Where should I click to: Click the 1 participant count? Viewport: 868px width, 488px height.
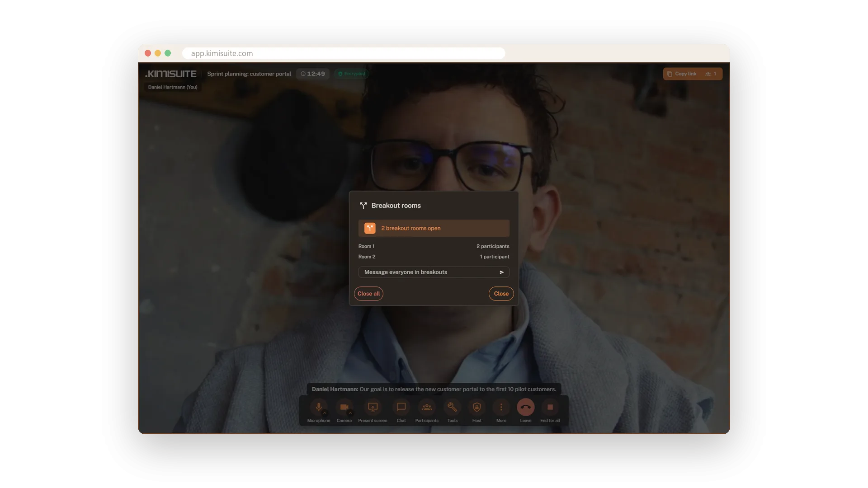click(x=495, y=257)
